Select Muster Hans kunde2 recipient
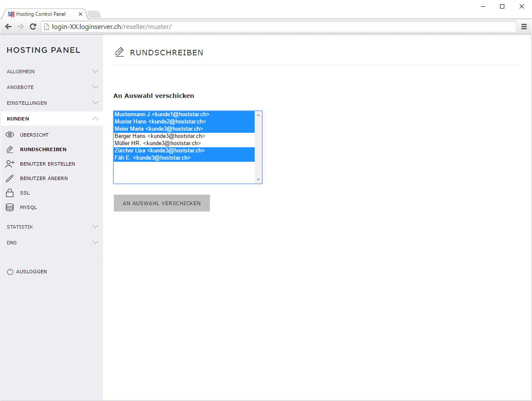Image resolution: width=532 pixels, height=401 pixels. [x=184, y=122]
